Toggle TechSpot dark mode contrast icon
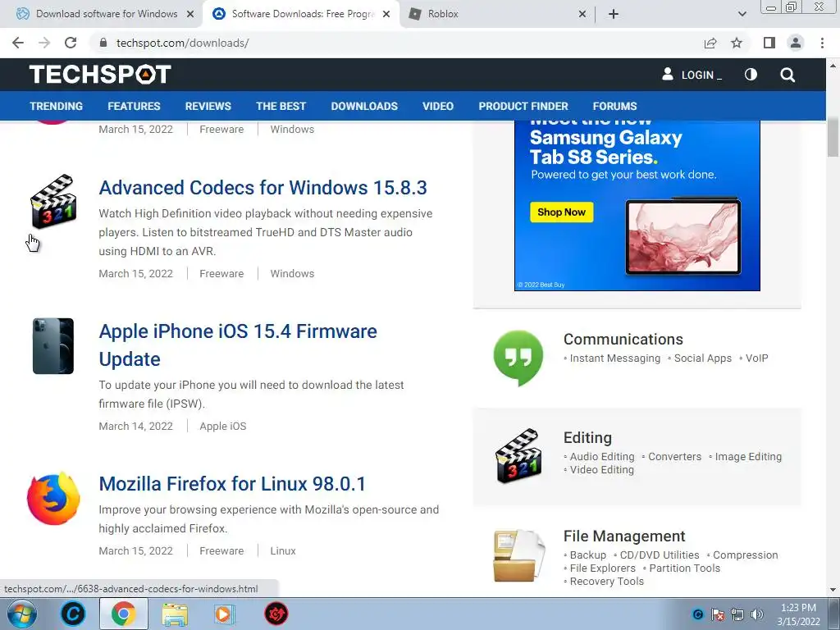 point(751,75)
